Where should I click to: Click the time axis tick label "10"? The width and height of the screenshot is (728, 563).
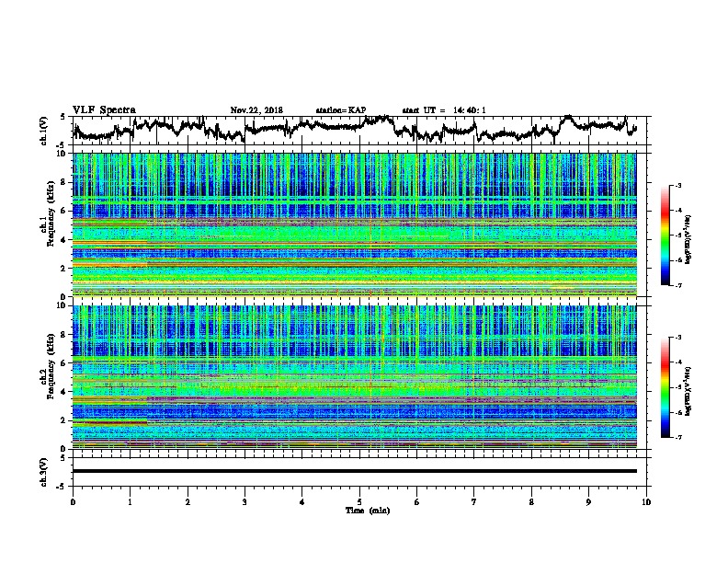tap(646, 502)
